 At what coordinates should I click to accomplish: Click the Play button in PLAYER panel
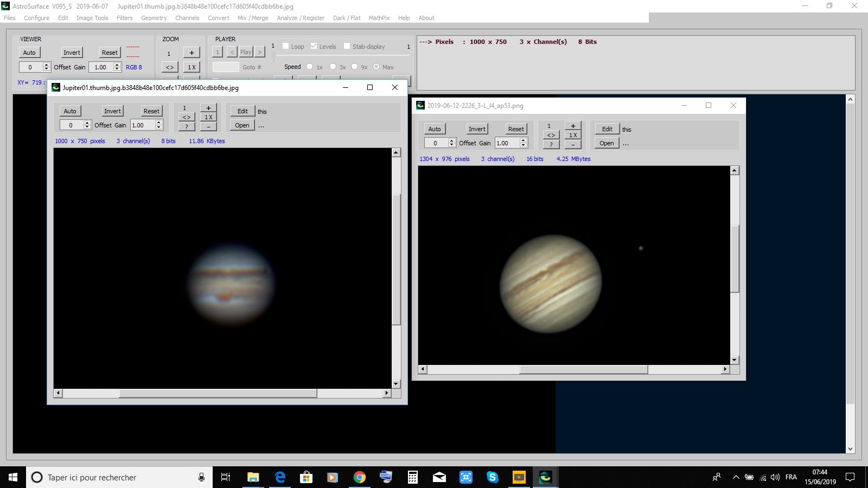pos(246,52)
